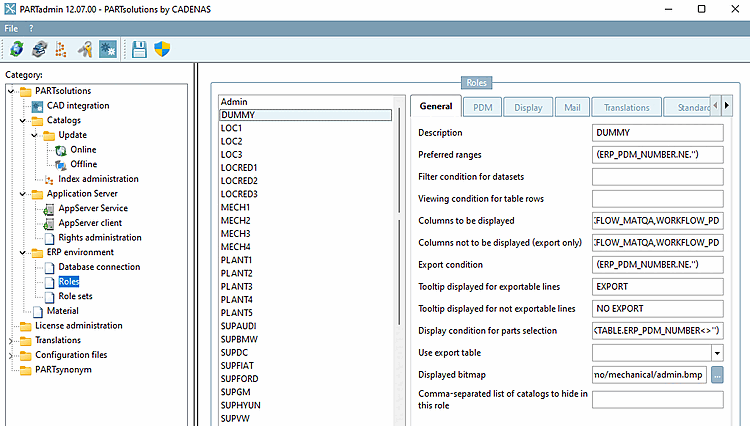The width and height of the screenshot is (750, 426).
Task: Expand the Translations tree node
Action: [11, 341]
